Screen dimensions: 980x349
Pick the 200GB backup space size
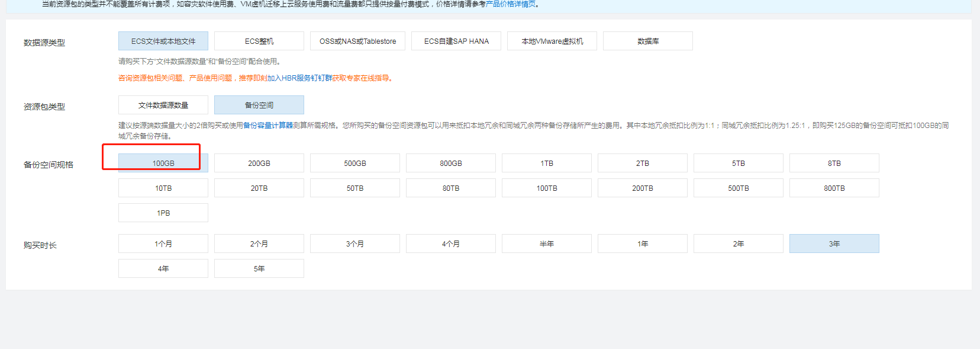pos(259,163)
